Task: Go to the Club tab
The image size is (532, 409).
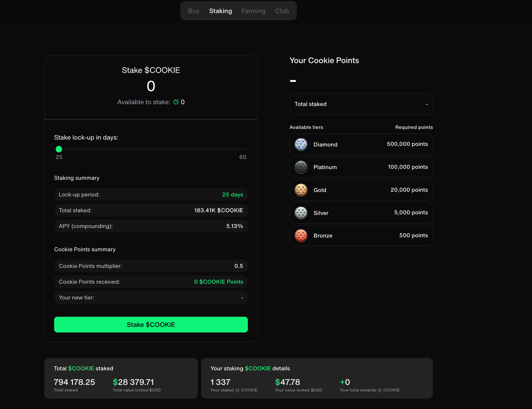Action: point(282,11)
